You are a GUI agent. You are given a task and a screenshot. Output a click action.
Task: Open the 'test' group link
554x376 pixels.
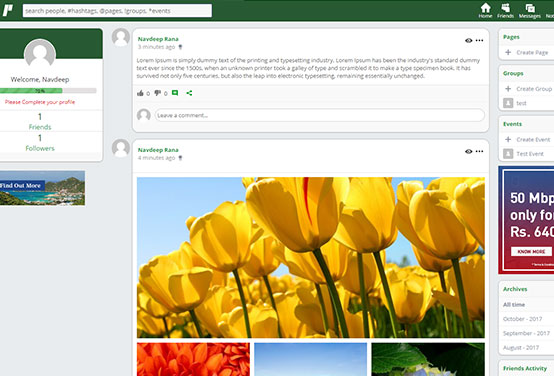(521, 103)
